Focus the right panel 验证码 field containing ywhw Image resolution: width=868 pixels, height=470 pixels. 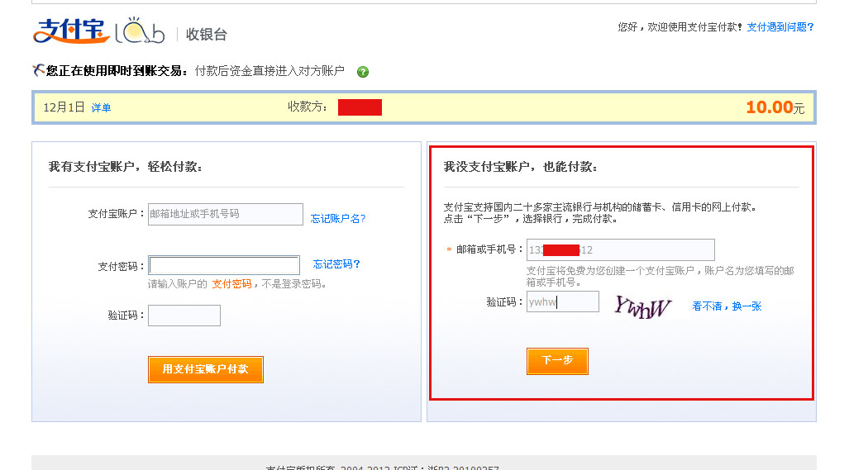coord(562,301)
